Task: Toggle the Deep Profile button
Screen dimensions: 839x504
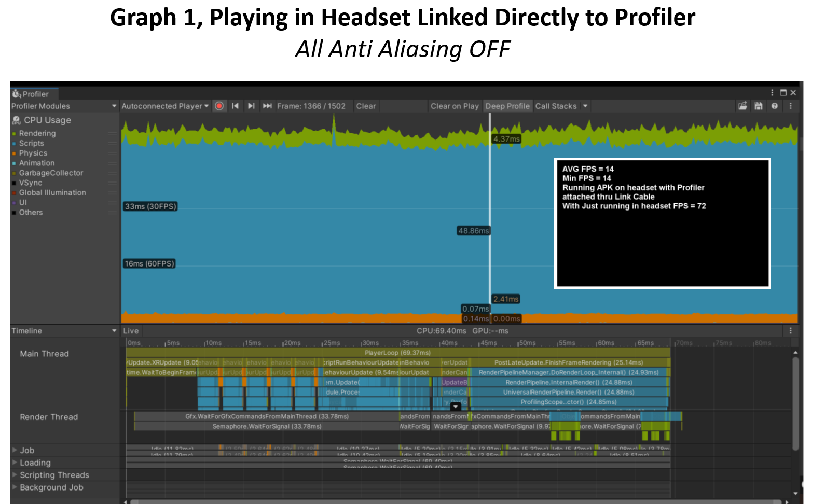Action: [x=507, y=106]
